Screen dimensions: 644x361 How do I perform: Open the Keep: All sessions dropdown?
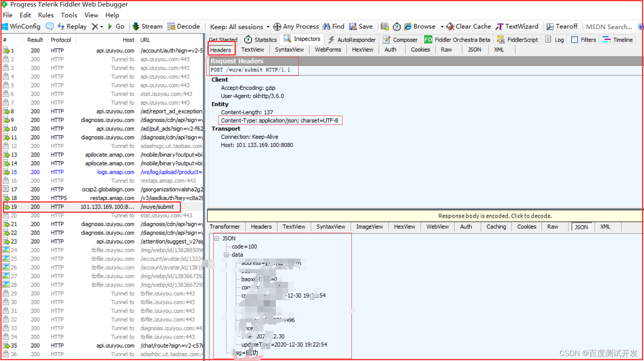pyautogui.click(x=240, y=27)
